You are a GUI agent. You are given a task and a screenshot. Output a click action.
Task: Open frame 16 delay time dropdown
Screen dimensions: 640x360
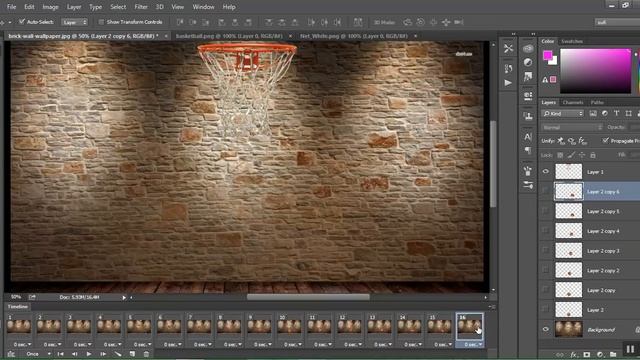pos(473,344)
